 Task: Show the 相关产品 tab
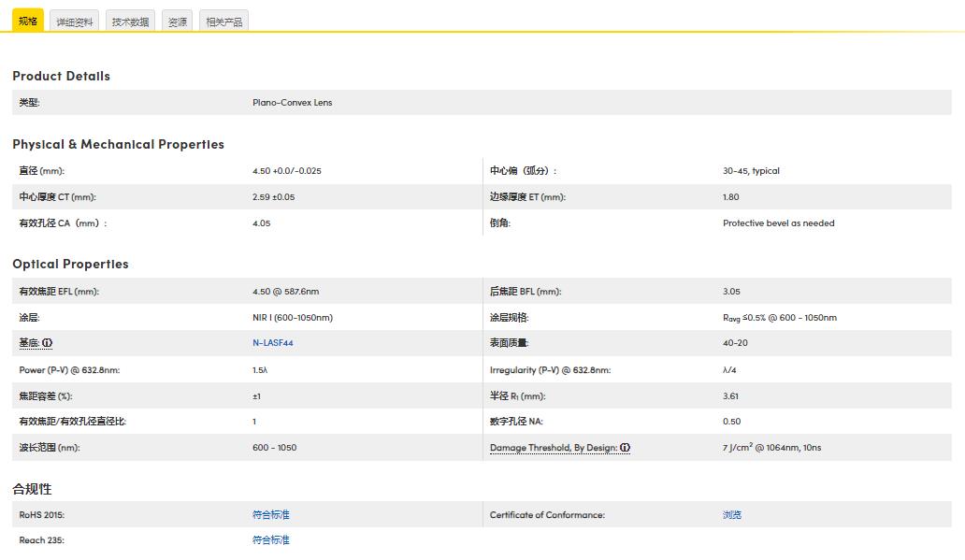pyautogui.click(x=223, y=22)
